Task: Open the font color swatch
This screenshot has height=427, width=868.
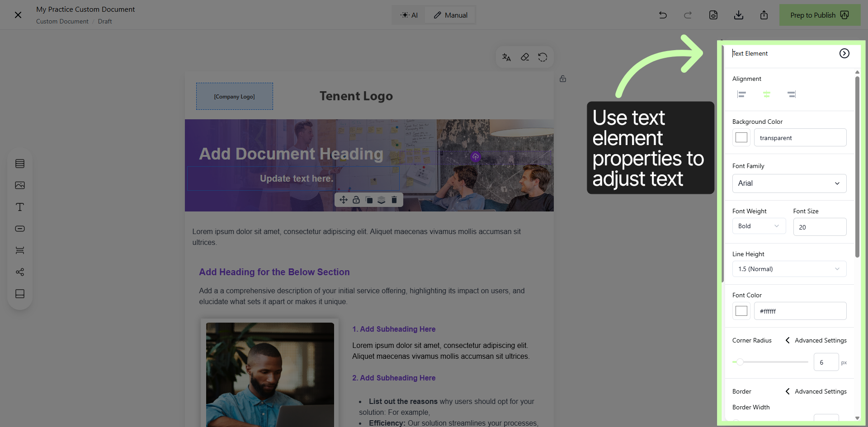Action: [x=741, y=311]
